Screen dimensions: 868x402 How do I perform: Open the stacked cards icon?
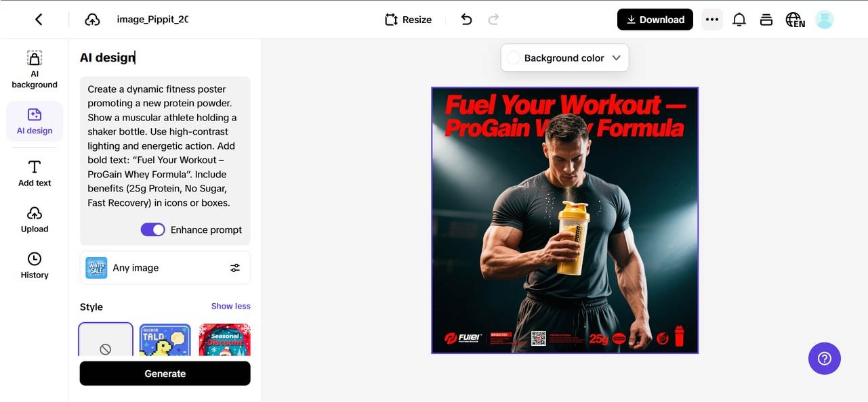point(766,20)
